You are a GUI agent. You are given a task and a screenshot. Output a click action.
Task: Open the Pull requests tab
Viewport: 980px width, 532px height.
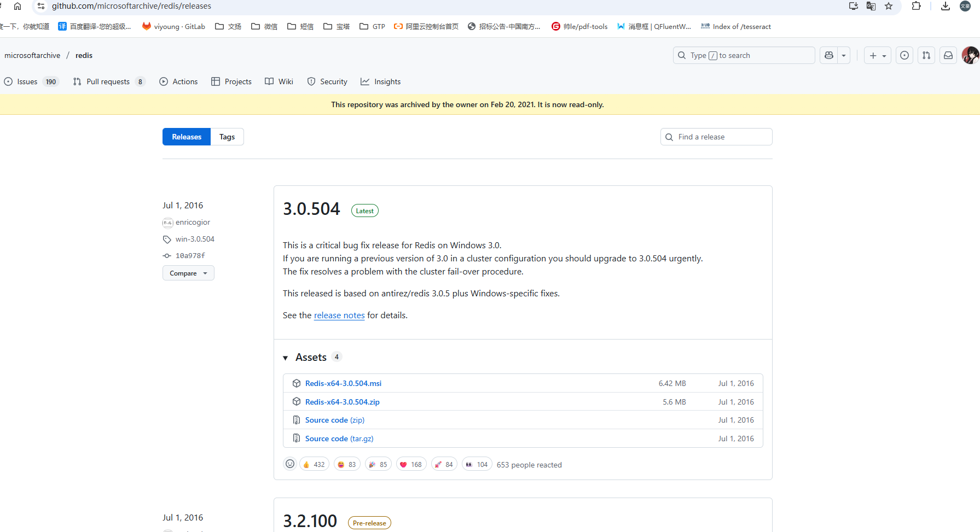(109, 81)
